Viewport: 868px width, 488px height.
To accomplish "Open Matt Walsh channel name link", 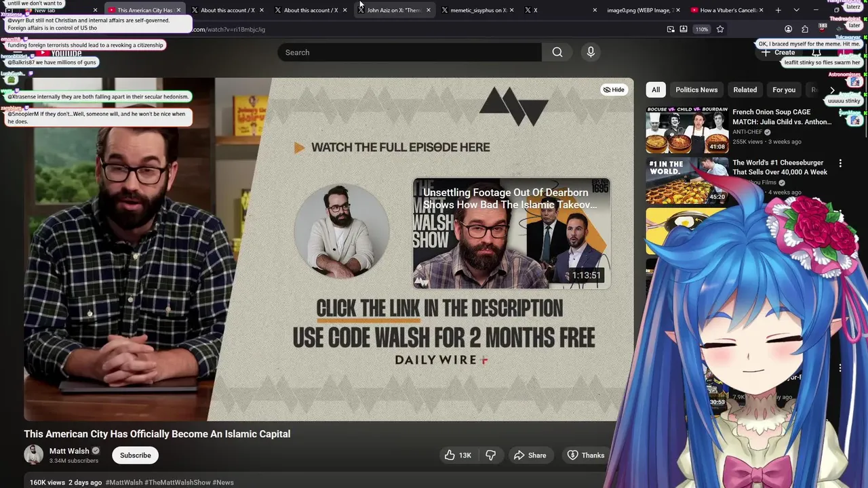I will coord(69,451).
